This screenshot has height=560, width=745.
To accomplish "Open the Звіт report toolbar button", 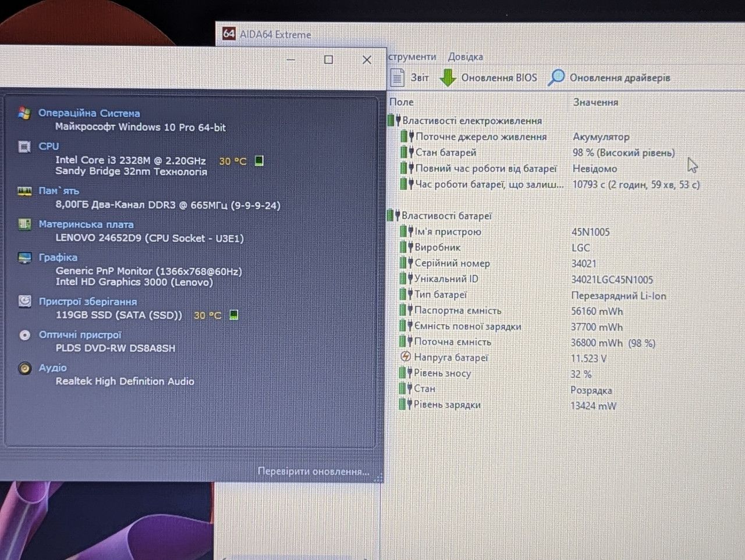I will [410, 77].
